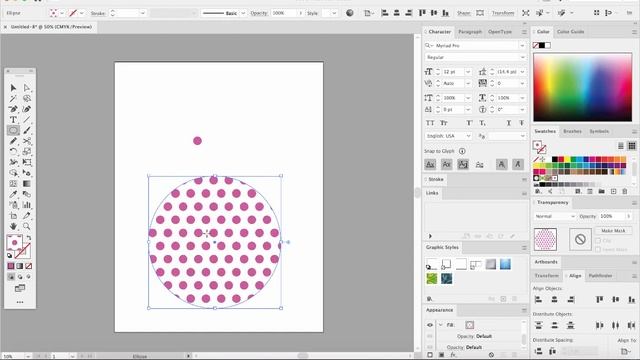Screen dimensions: 640x360
Task: Collapse the Fill row in Appearance panel
Action: pos(440,325)
